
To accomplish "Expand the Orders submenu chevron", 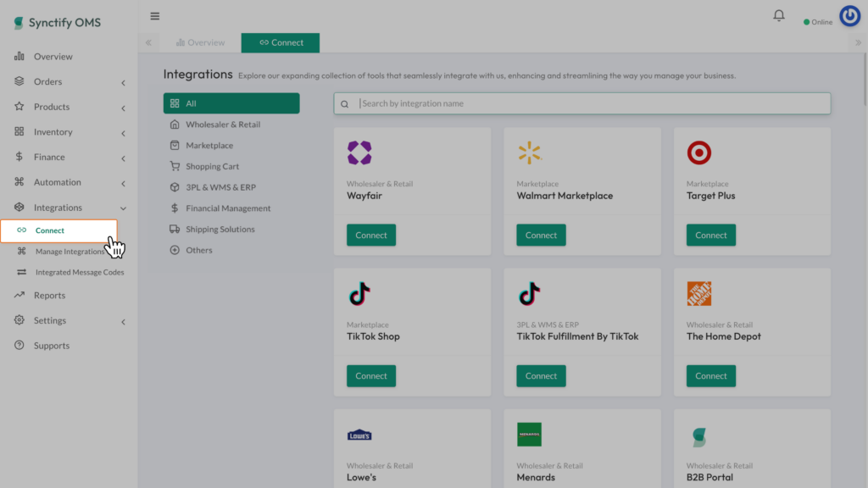I will [124, 83].
